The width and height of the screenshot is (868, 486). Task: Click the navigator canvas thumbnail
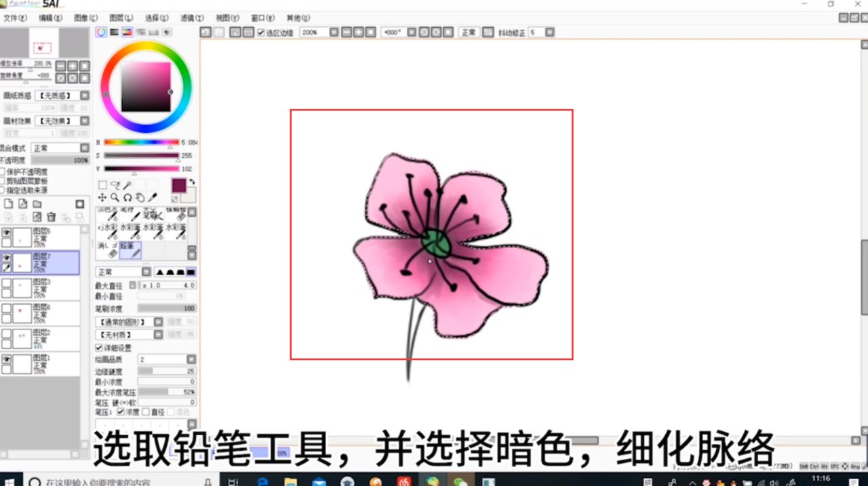44,44
